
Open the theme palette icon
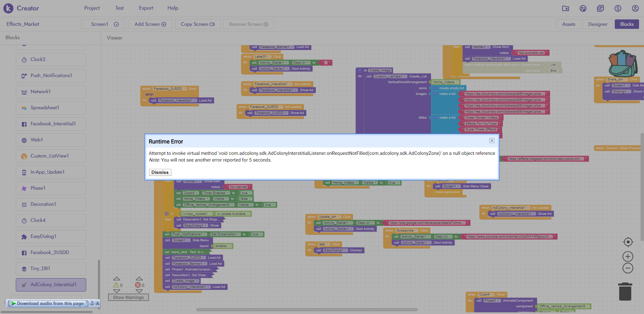pos(583,8)
